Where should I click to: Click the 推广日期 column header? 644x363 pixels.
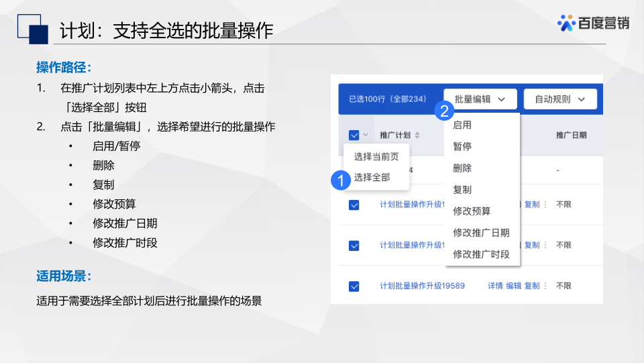click(572, 135)
